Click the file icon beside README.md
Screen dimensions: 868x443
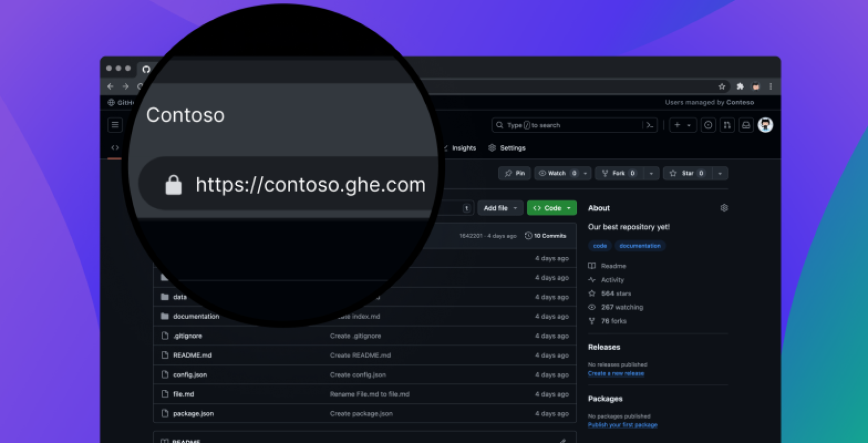165,355
